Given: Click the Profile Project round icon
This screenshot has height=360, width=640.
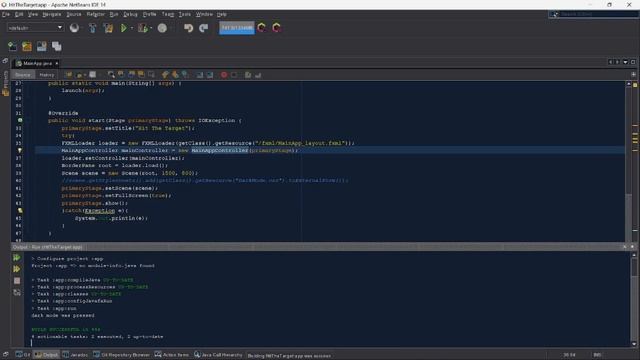Looking at the screenshot, I should (162, 28).
